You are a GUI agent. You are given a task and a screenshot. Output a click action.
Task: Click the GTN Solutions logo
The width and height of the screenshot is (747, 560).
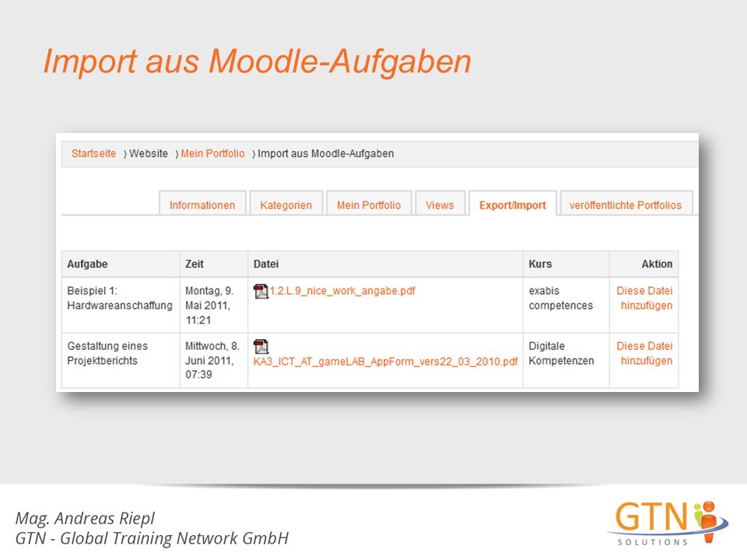(668, 523)
